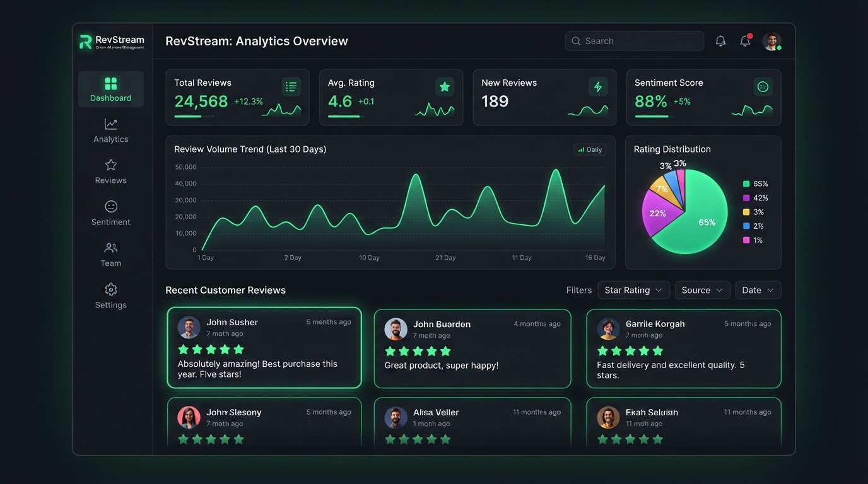Click Alisa Veller's avatar

click(x=396, y=417)
